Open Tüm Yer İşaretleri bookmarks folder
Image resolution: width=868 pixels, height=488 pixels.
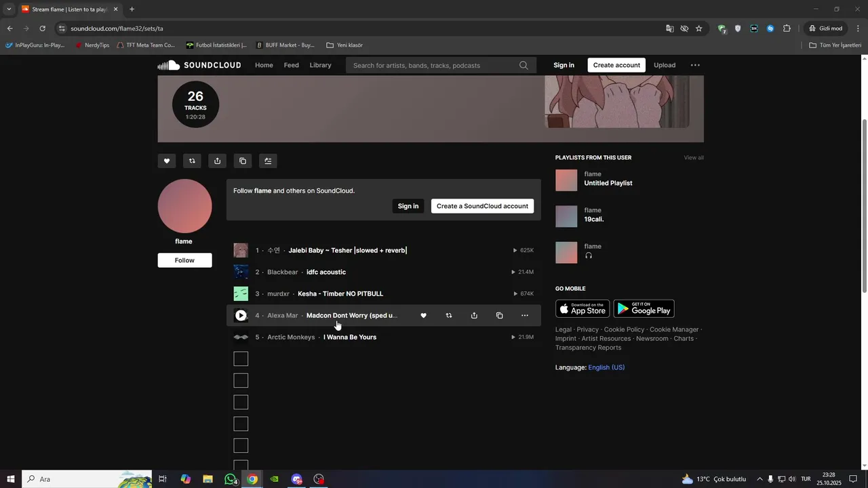835,45
